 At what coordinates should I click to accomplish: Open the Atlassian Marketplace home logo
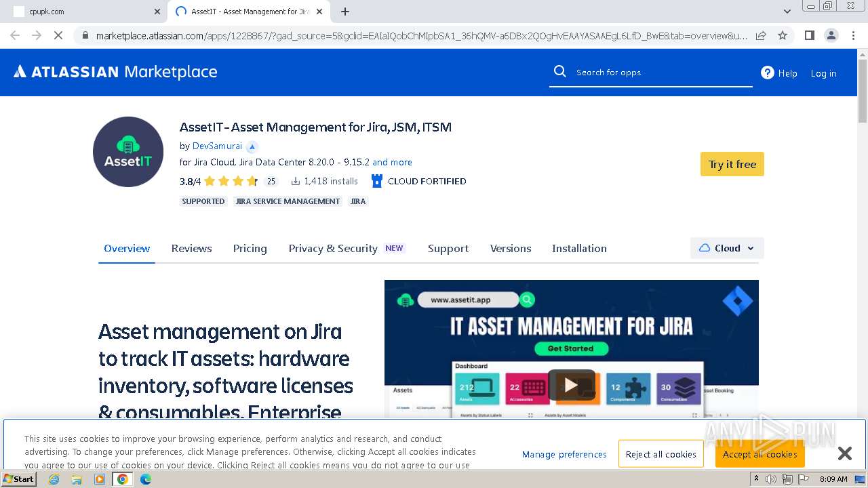pos(115,72)
